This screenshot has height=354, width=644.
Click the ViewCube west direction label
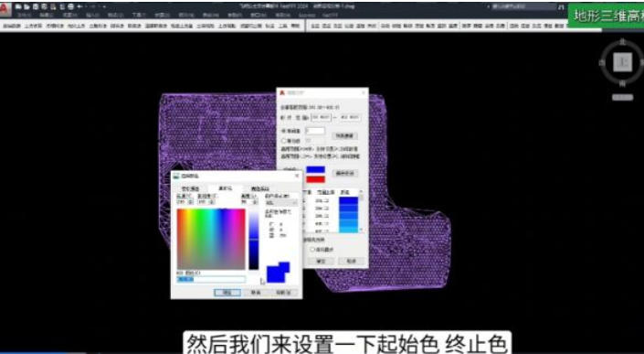602,62
